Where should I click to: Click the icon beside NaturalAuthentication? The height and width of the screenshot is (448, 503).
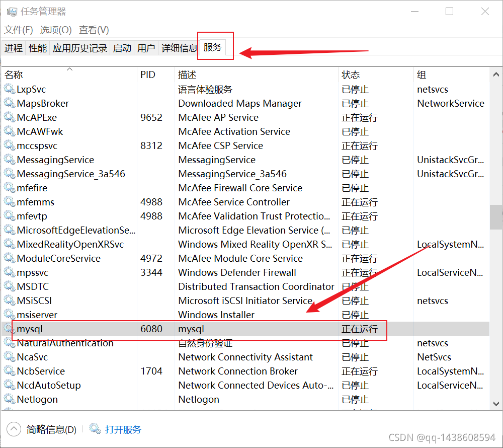(9, 343)
